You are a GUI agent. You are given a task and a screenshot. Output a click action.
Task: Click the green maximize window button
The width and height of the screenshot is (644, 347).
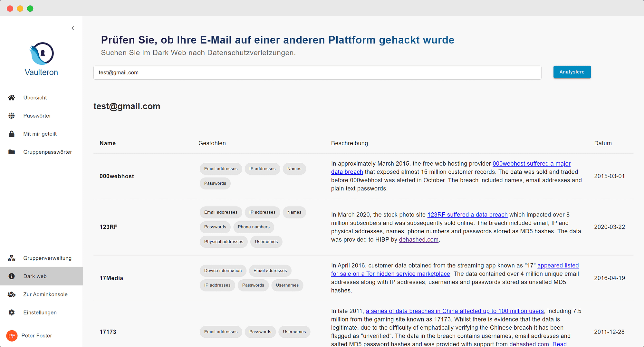tap(30, 8)
